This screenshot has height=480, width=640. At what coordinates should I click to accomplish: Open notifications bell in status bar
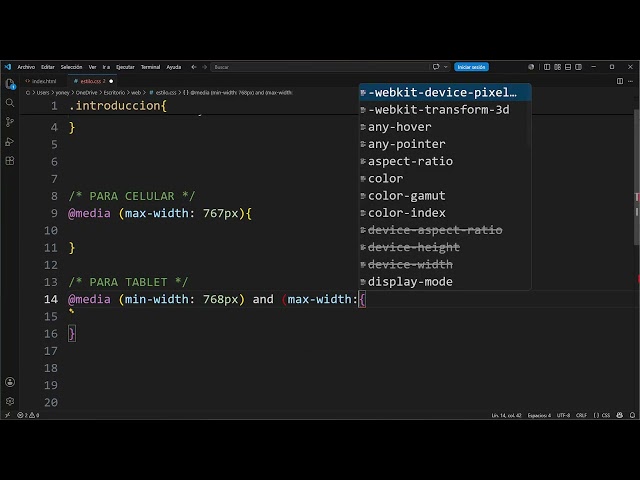tap(632, 415)
